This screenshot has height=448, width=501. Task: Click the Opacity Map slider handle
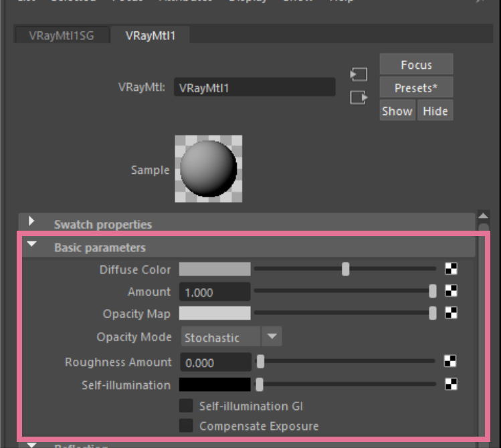[433, 313]
